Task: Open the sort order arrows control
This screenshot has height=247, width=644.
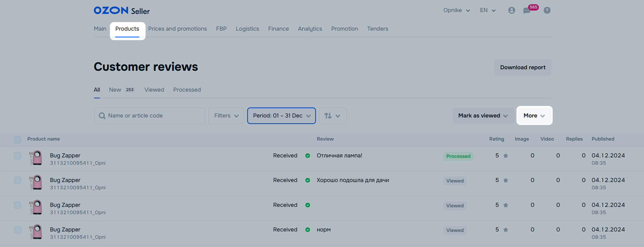Action: tap(333, 116)
